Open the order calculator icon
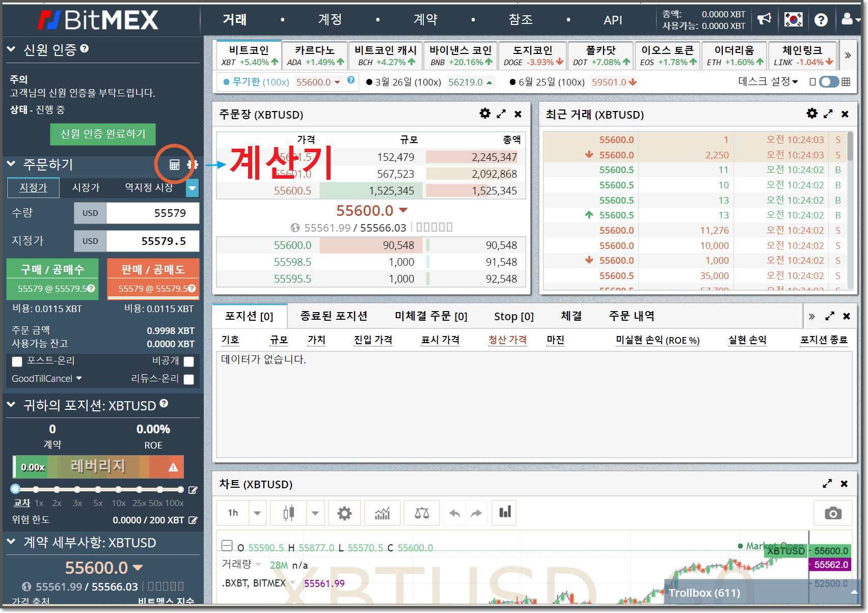This screenshot has height=613, width=868. pyautogui.click(x=174, y=164)
